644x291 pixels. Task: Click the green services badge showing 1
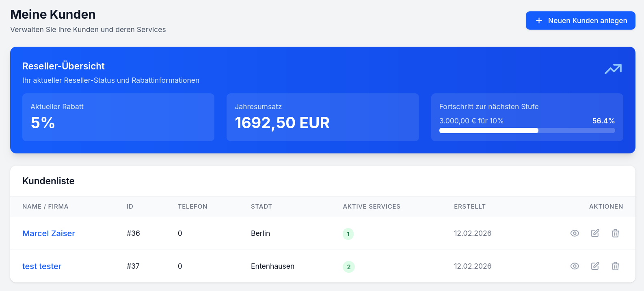348,233
